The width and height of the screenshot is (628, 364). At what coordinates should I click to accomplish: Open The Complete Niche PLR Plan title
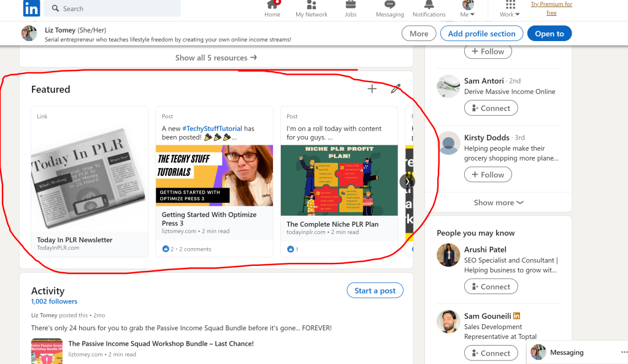tap(332, 224)
